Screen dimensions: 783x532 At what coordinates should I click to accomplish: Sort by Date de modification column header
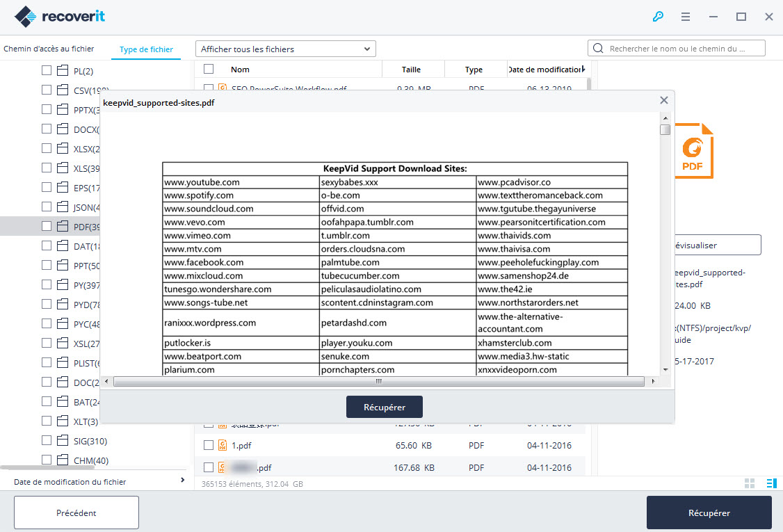(x=545, y=70)
